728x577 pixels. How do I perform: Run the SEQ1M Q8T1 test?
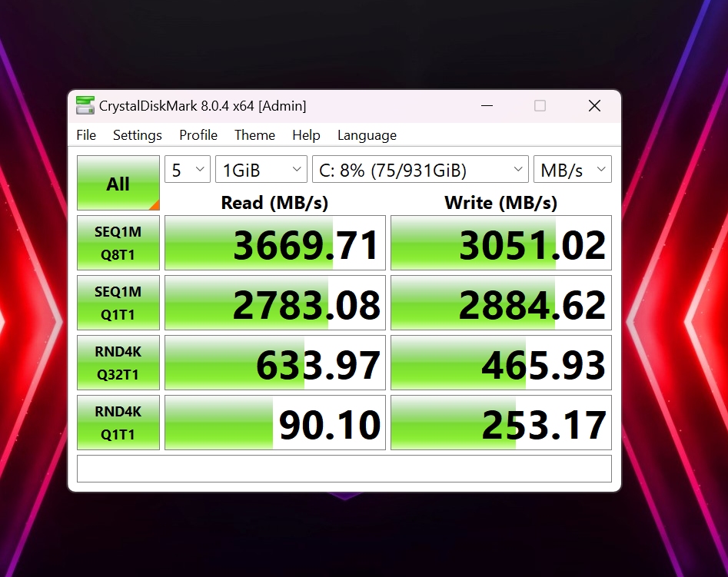(x=118, y=243)
